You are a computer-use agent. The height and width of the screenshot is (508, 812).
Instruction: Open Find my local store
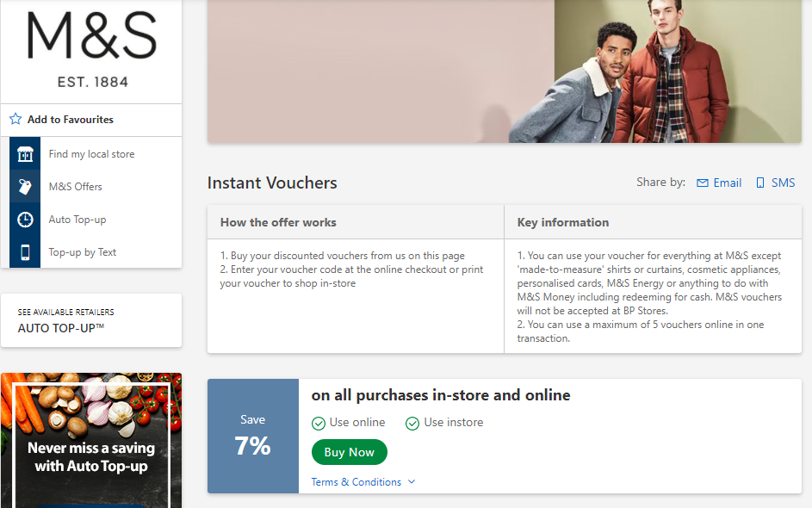pyautogui.click(x=91, y=154)
